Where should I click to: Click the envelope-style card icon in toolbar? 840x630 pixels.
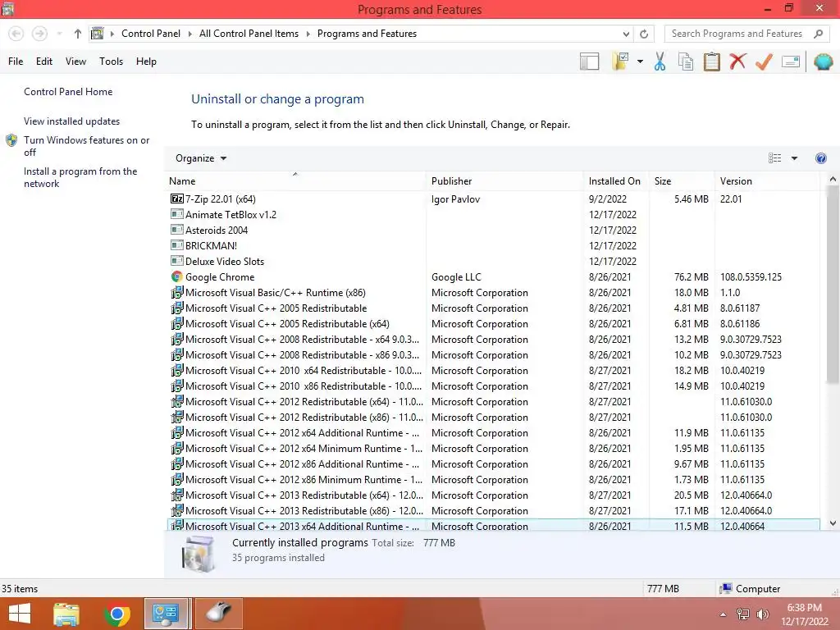pyautogui.click(x=791, y=62)
